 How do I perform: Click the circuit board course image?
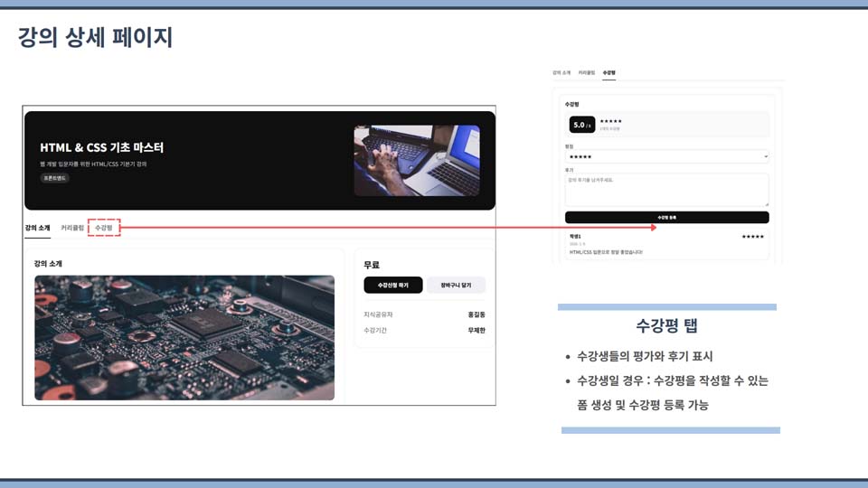click(x=184, y=337)
